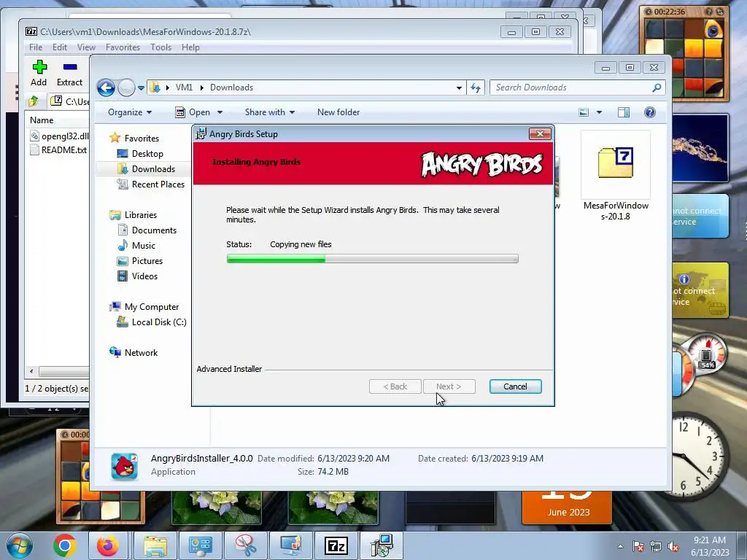The height and width of the screenshot is (560, 747).
Task: Select Recent Places in navigation pane
Action: [x=151, y=184]
